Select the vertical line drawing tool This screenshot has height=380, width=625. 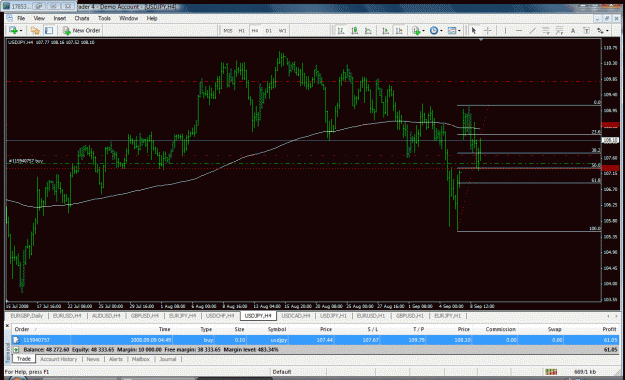coord(505,31)
